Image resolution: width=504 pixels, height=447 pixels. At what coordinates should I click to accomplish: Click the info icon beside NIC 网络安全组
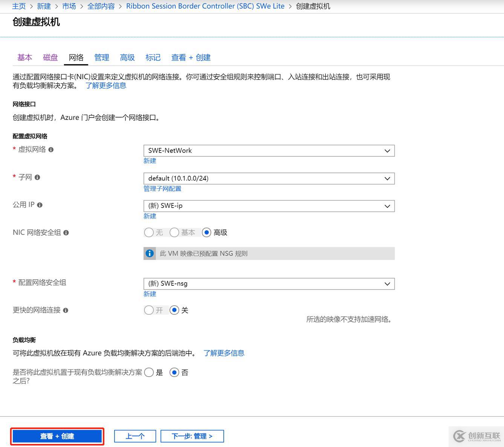click(66, 233)
